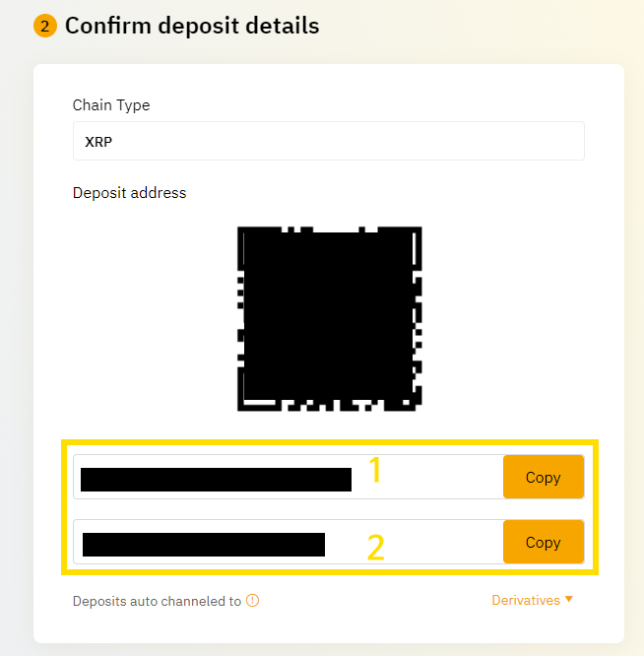Image resolution: width=644 pixels, height=656 pixels.
Task: Click the "Deposits auto channeled to" text
Action: (x=157, y=601)
